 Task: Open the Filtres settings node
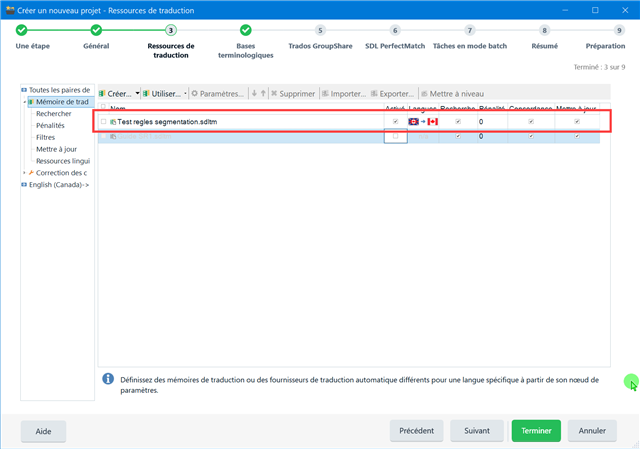click(x=45, y=137)
